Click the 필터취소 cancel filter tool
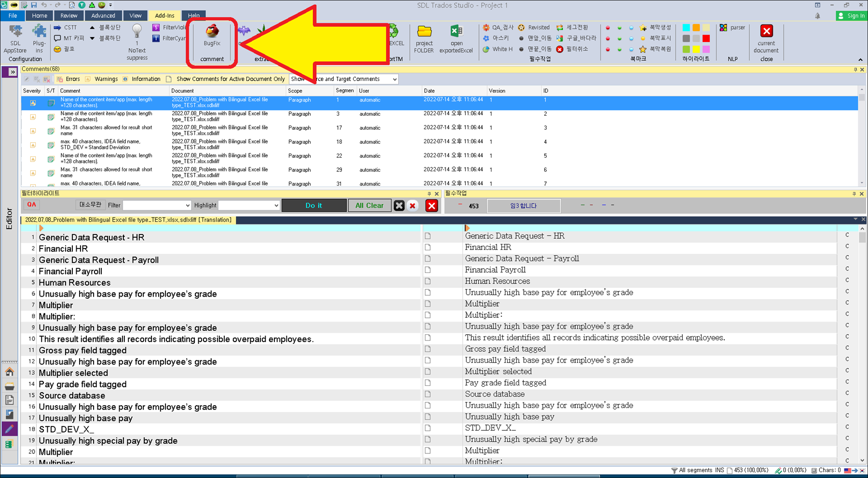This screenshot has width=868, height=478. pyautogui.click(x=572, y=49)
